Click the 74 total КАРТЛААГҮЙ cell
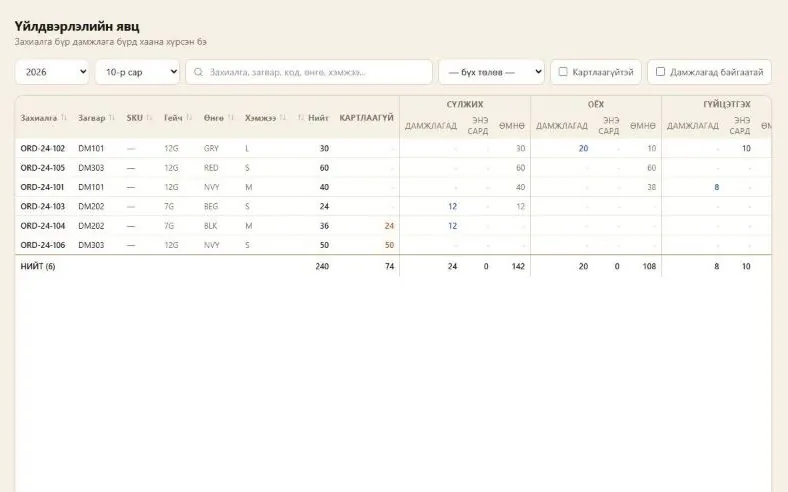This screenshot has height=492, width=788. pyautogui.click(x=389, y=266)
